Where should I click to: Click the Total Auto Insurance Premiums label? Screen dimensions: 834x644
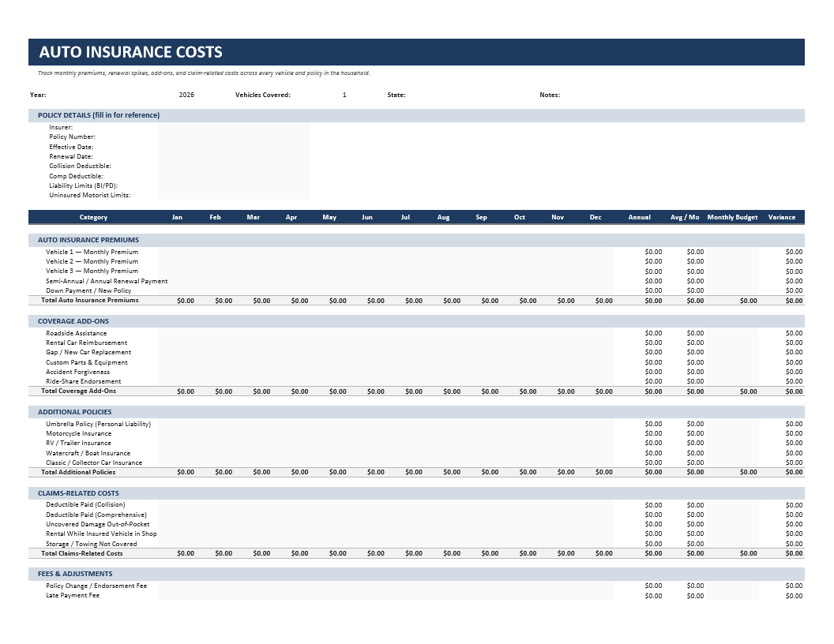tap(90, 300)
